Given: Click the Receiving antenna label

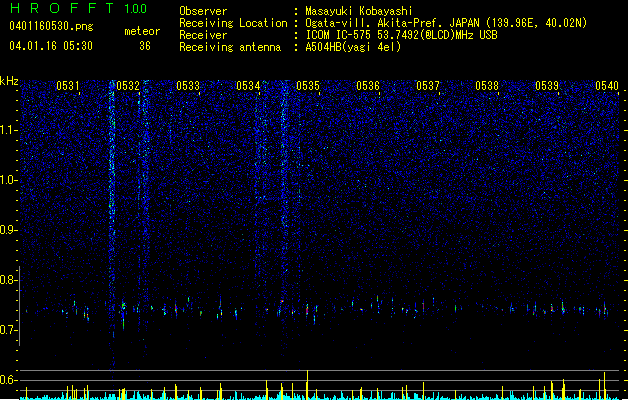Looking at the screenshot, I should click(230, 47).
